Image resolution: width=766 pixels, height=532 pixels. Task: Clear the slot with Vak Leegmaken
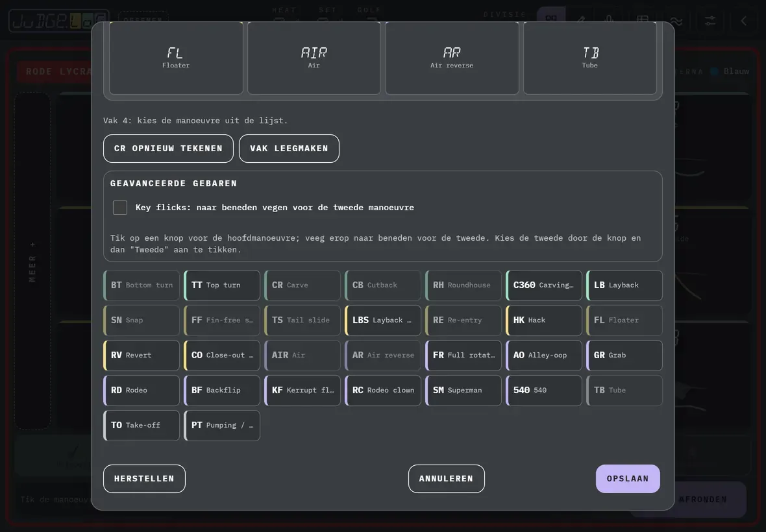pyautogui.click(x=289, y=149)
